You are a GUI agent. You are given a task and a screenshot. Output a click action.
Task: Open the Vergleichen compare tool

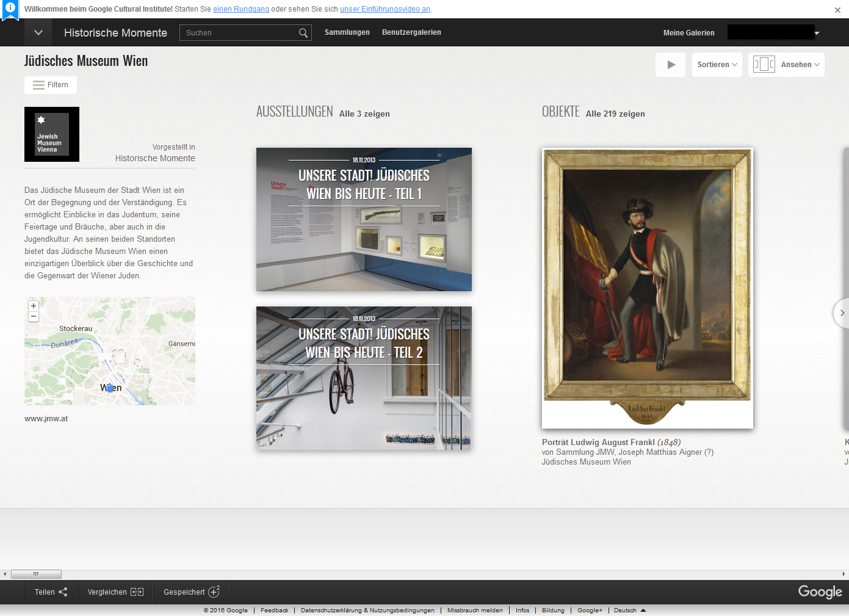pos(115,592)
